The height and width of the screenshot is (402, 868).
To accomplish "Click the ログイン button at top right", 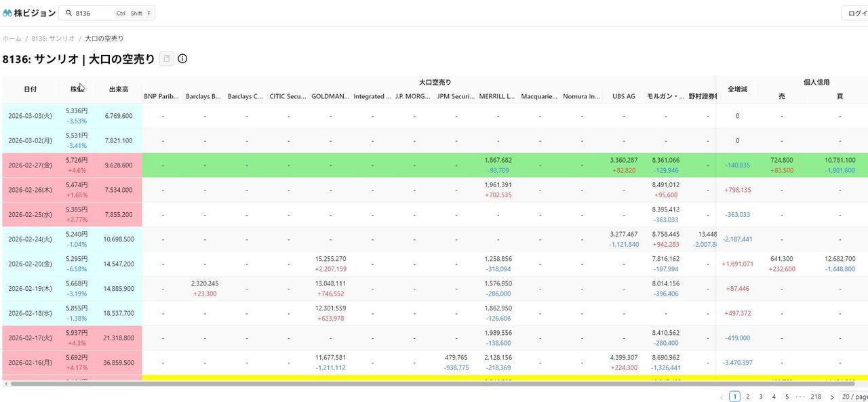I will click(856, 13).
